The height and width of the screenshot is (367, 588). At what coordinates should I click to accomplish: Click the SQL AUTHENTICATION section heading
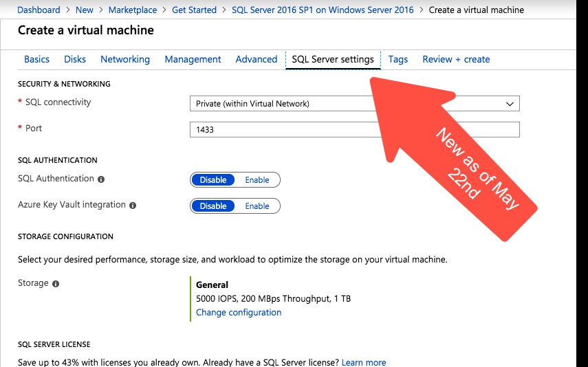click(x=57, y=160)
